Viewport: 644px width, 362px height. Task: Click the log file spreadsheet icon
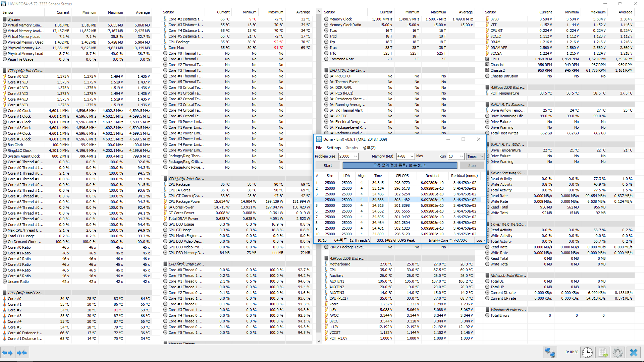[603, 353]
